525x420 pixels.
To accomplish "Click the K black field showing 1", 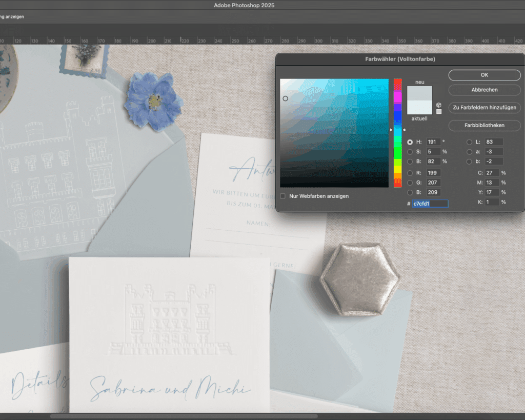I will tap(492, 202).
